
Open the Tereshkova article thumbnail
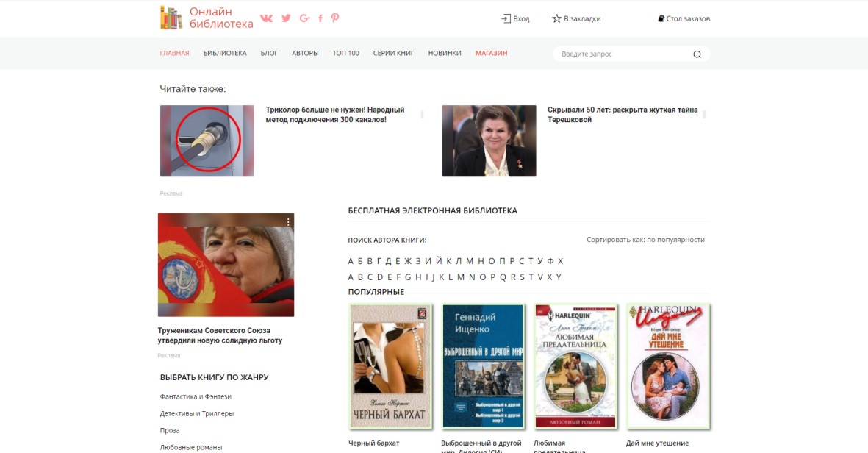click(x=489, y=140)
